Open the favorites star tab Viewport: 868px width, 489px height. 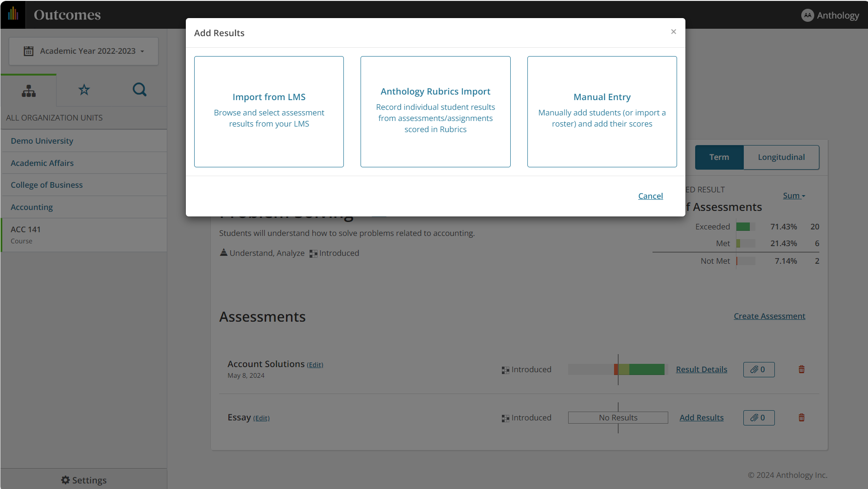84,89
